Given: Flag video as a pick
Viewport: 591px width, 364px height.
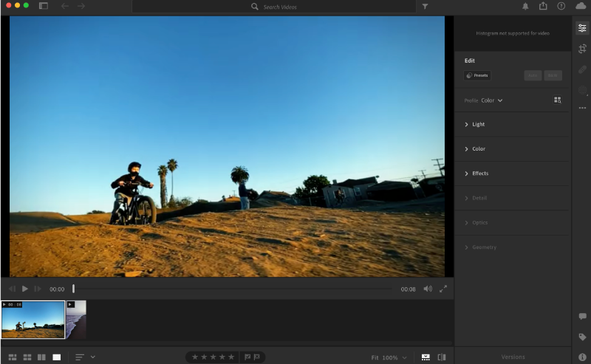Looking at the screenshot, I should point(247,357).
